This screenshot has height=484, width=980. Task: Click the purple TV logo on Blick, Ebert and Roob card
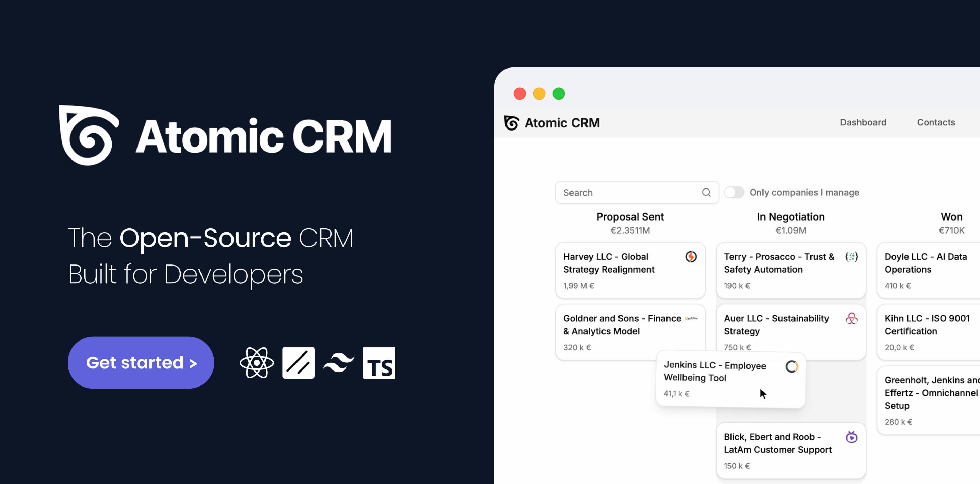click(x=852, y=438)
